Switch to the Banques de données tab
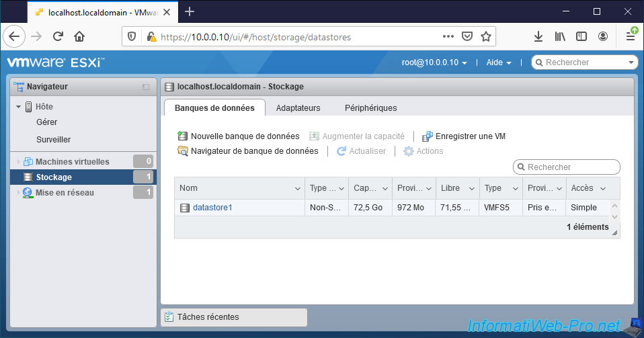The width and height of the screenshot is (644, 338). tap(214, 108)
